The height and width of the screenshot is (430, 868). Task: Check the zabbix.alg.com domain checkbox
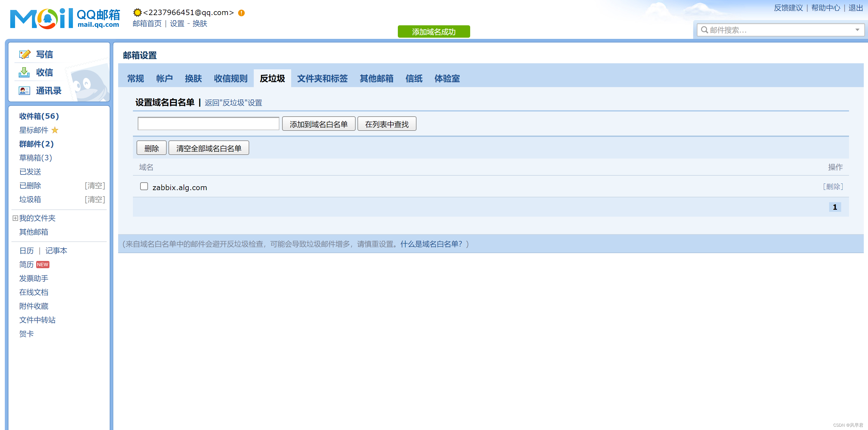144,186
